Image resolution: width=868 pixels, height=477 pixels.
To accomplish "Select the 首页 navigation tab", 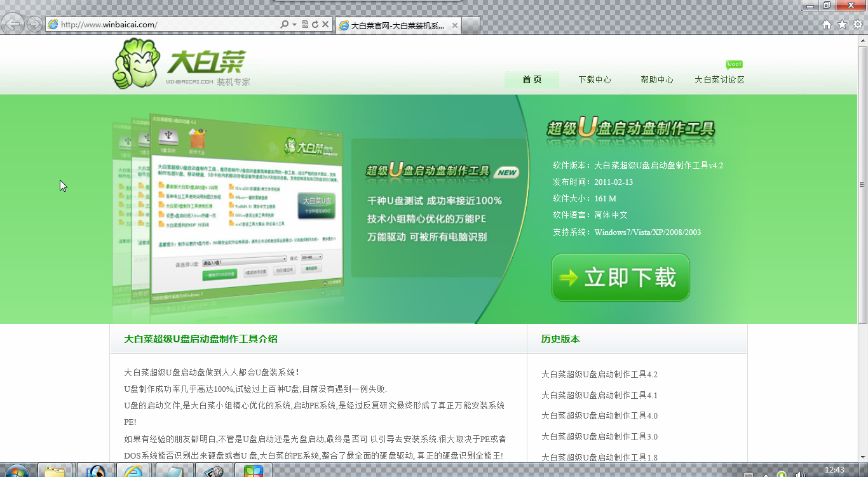I will click(532, 80).
